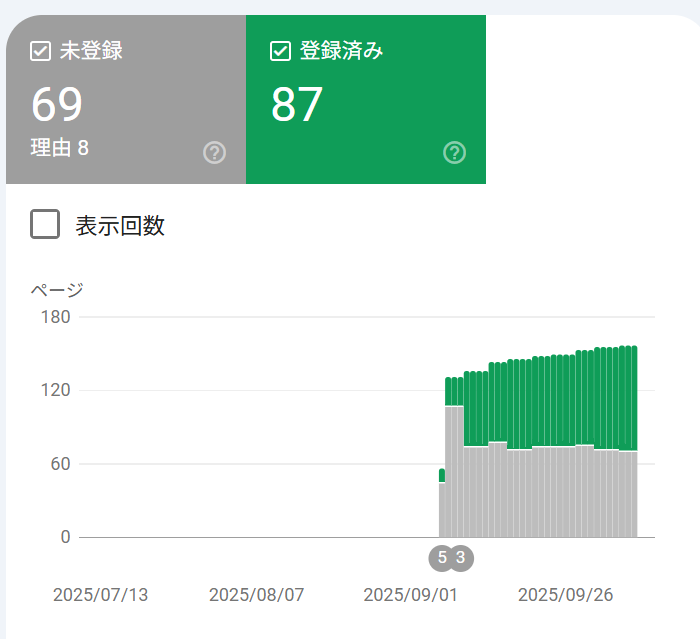Screen dimensions: 700x639
Task: Select the 87 count on the 登録済み card
Action: coord(297,105)
